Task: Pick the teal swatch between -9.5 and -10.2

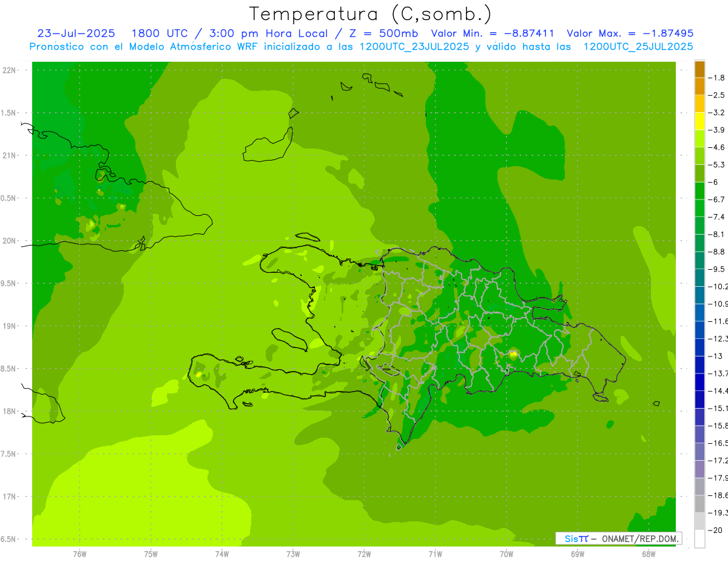Action: (x=699, y=278)
